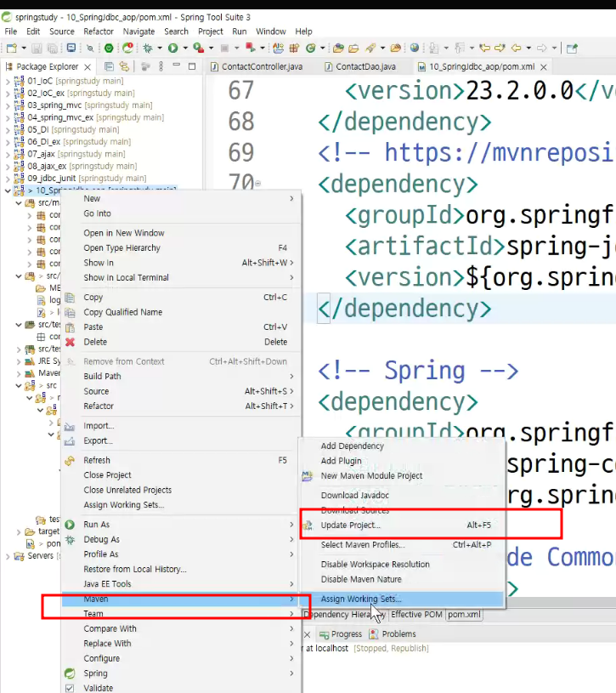Open the File menu

(10, 31)
